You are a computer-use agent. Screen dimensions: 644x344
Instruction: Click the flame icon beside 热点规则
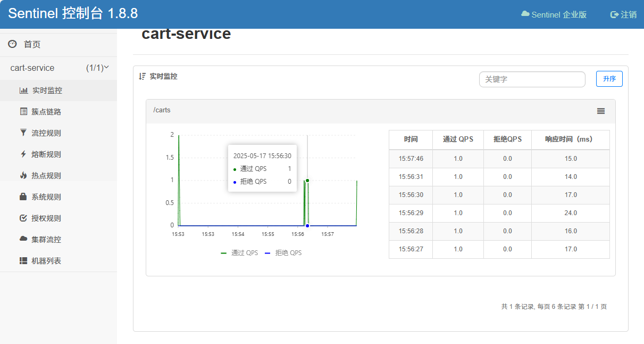(x=23, y=176)
